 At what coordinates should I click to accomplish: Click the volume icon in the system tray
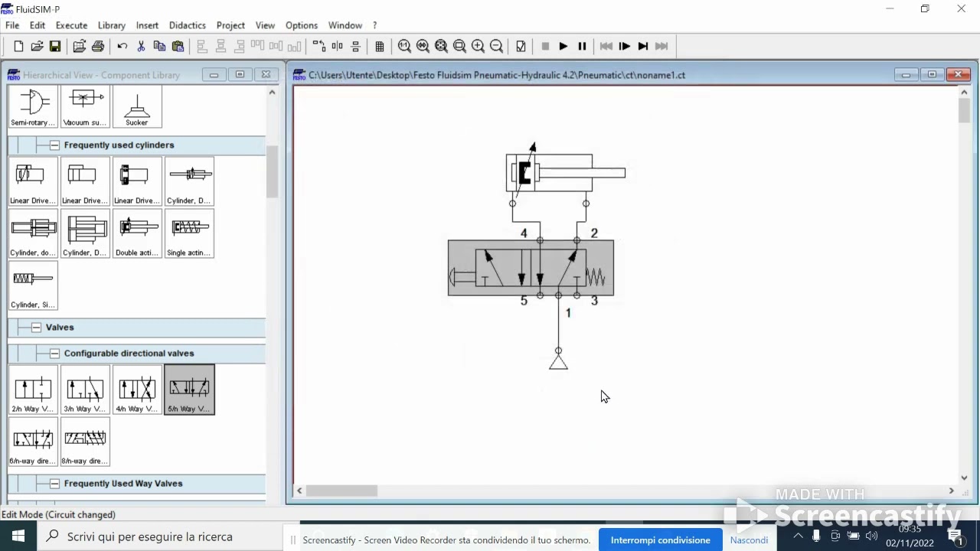[x=871, y=536]
